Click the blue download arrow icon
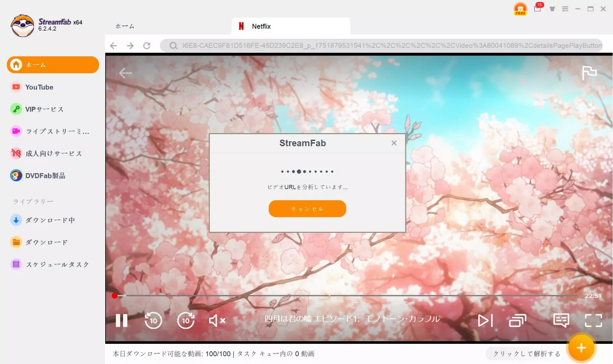Viewport: 613px width, 364px height. click(16, 220)
